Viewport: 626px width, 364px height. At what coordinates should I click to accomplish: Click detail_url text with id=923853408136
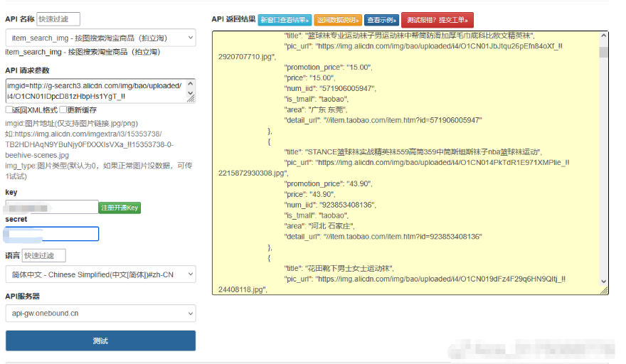point(383,237)
